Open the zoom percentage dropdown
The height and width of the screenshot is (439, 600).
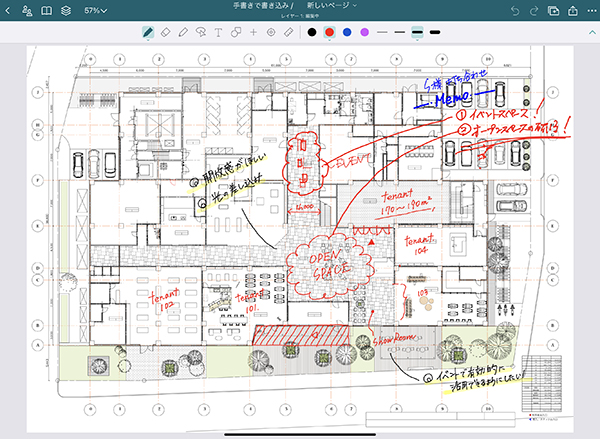pyautogui.click(x=97, y=10)
